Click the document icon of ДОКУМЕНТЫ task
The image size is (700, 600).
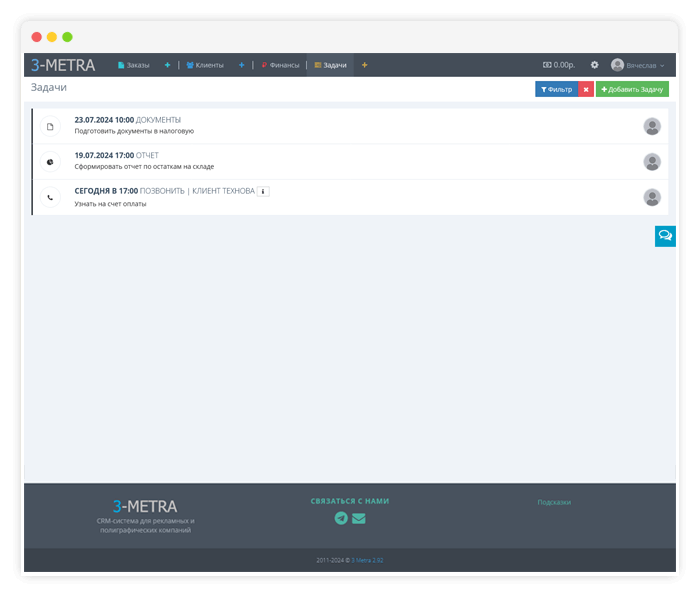point(50,127)
